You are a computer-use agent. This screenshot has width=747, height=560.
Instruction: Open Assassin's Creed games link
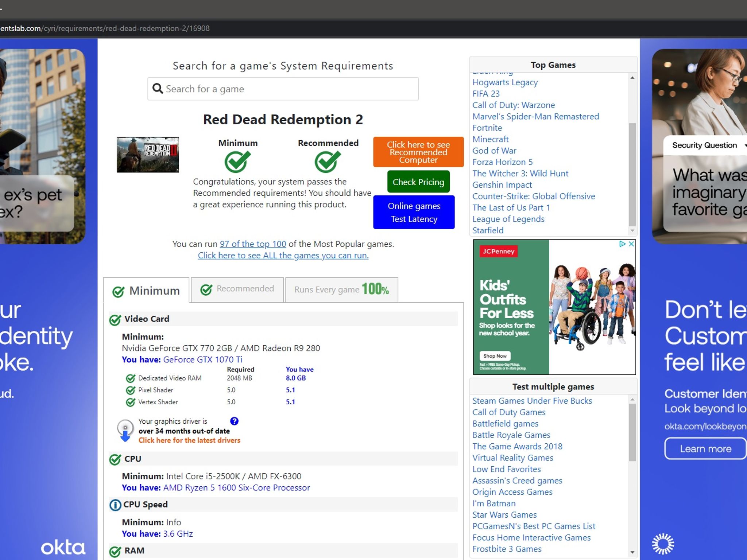pyautogui.click(x=517, y=481)
